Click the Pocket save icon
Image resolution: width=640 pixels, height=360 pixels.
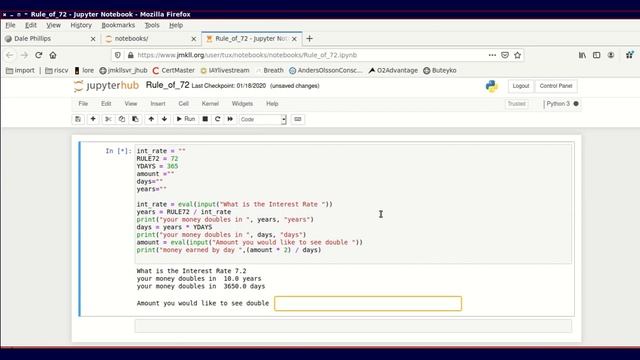pyautogui.click(x=505, y=55)
